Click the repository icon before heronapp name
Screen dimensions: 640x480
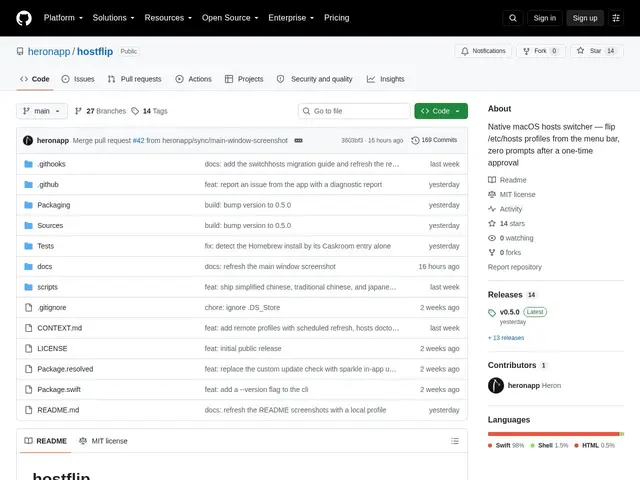coord(20,51)
